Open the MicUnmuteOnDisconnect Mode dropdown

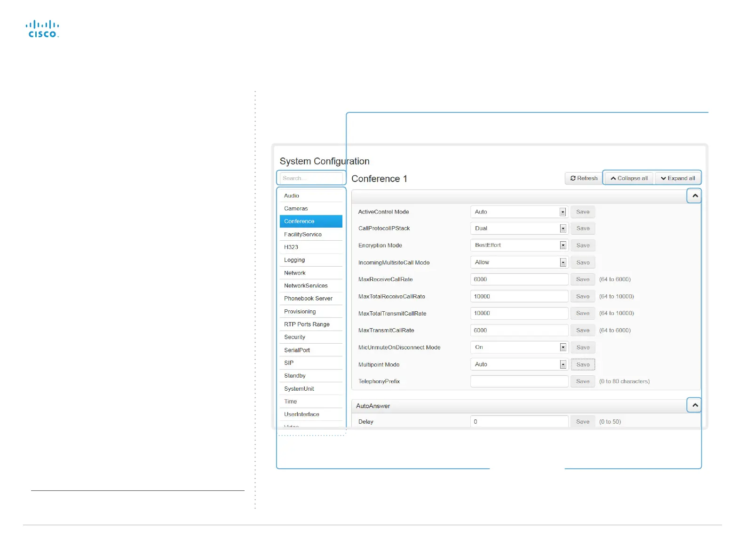pos(519,347)
